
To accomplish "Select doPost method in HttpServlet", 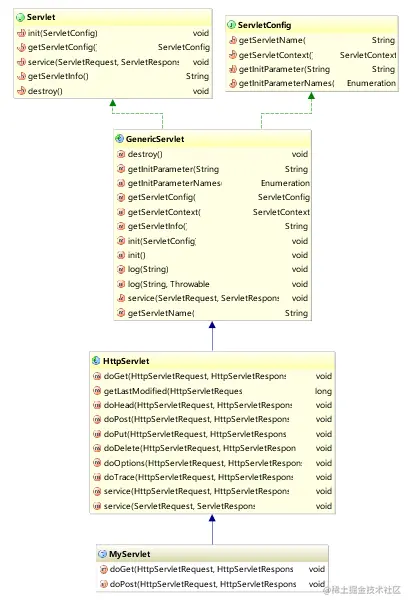I will tap(212, 419).
